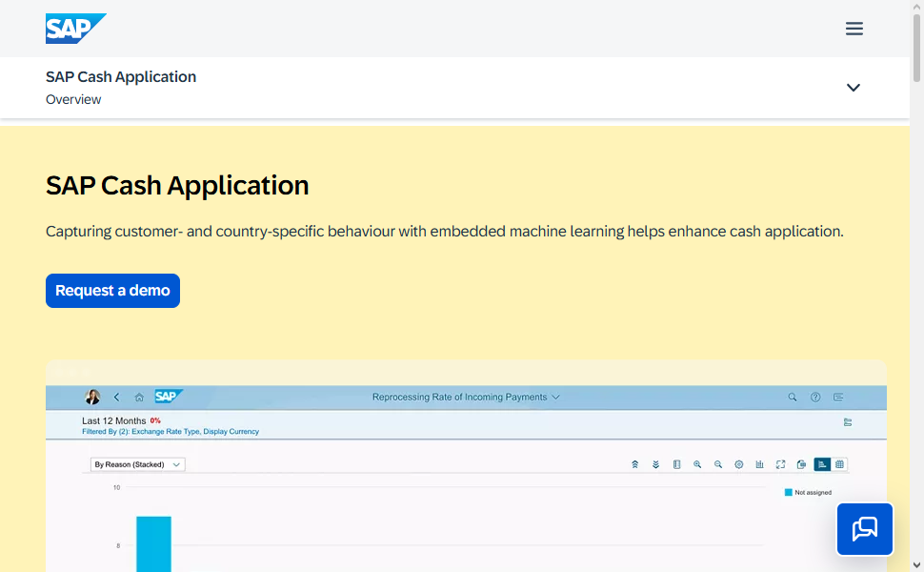Click the notifications list icon in demo header

[838, 397]
